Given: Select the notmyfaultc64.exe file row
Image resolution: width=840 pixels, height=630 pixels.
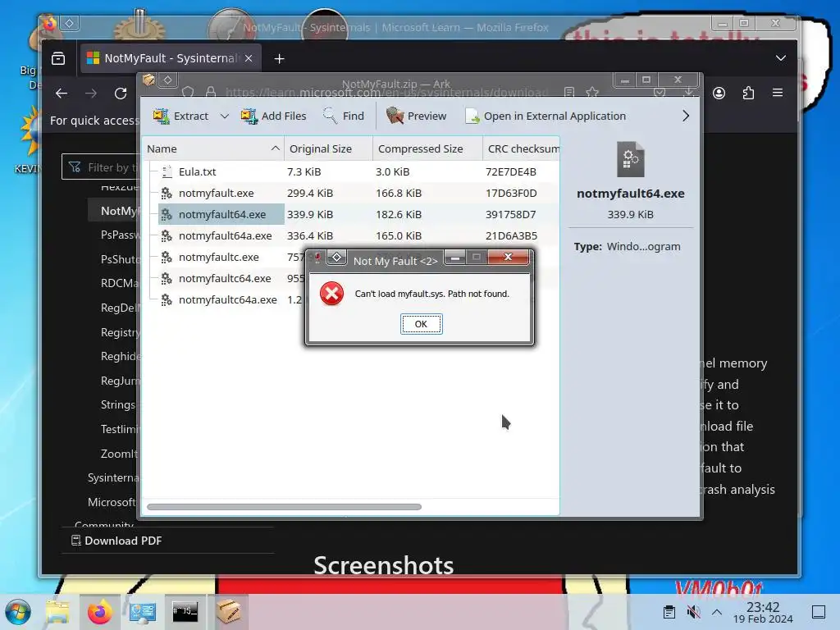Looking at the screenshot, I should [x=225, y=279].
